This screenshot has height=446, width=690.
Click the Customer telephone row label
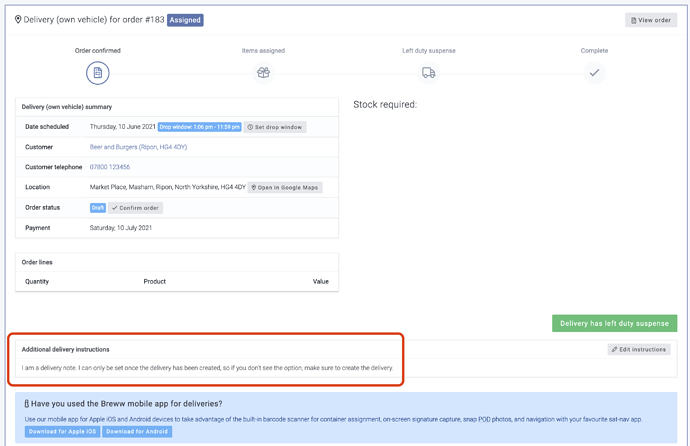54,167
